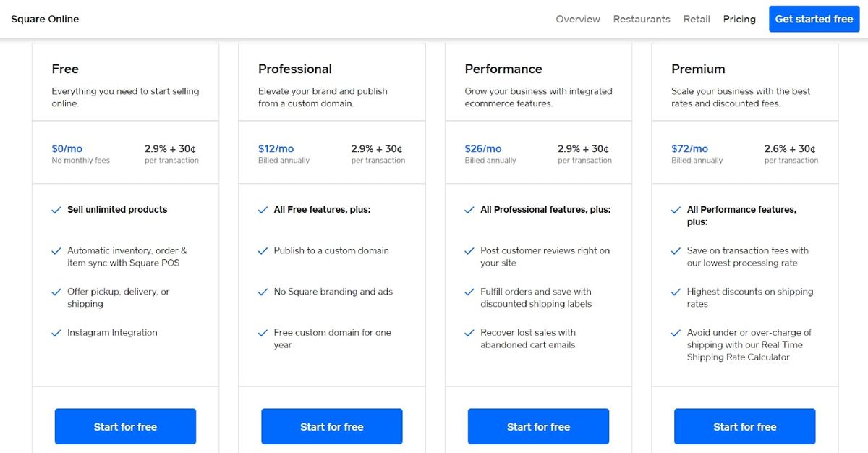Click the checkmark beside All Free features, plus
The image size is (868, 453).
(x=263, y=210)
